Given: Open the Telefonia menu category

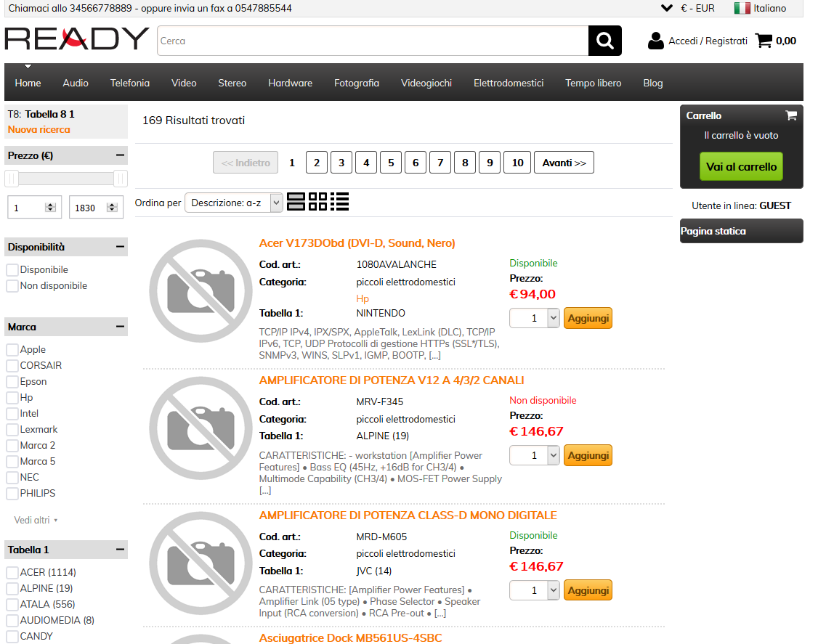Looking at the screenshot, I should coord(129,83).
